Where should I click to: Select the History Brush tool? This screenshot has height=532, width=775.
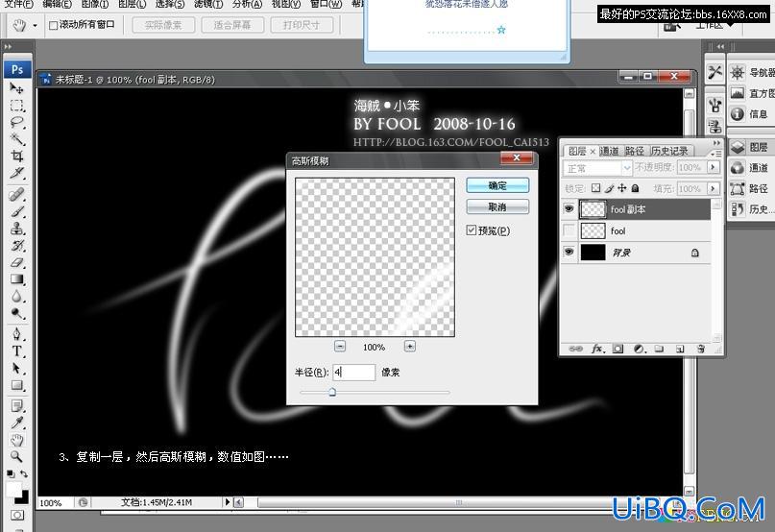tap(16, 245)
